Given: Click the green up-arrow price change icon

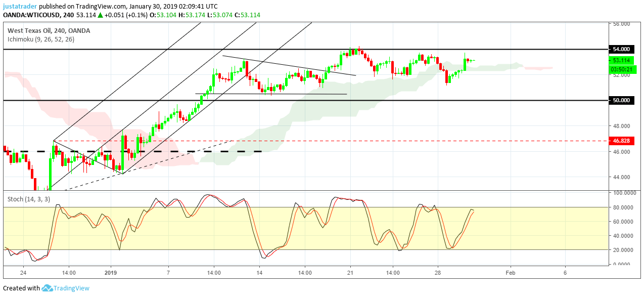Looking at the screenshot, I should (101, 15).
